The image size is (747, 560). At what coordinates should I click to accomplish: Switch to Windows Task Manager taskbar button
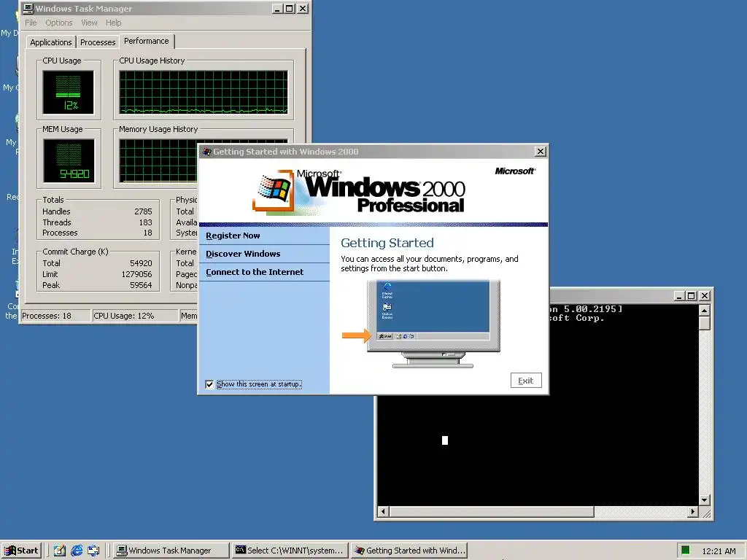point(171,551)
